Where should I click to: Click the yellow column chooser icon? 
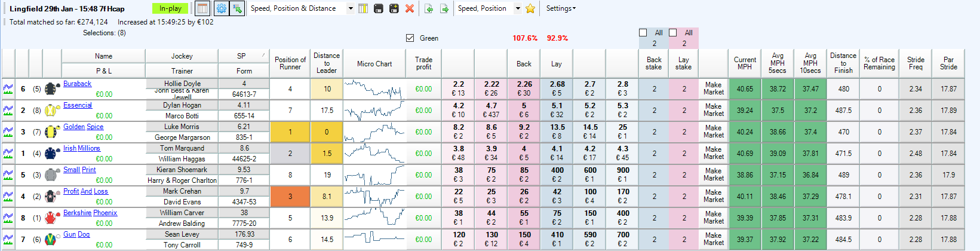coord(362,8)
